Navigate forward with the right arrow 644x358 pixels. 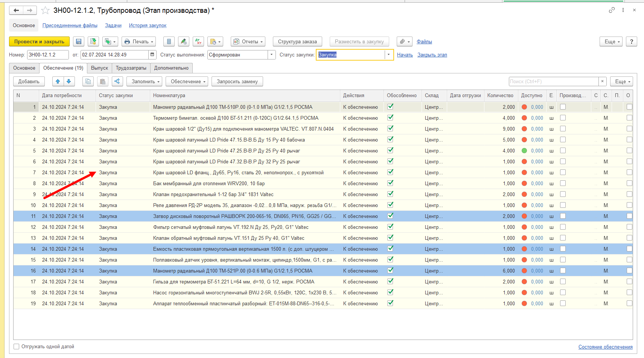[x=30, y=11]
